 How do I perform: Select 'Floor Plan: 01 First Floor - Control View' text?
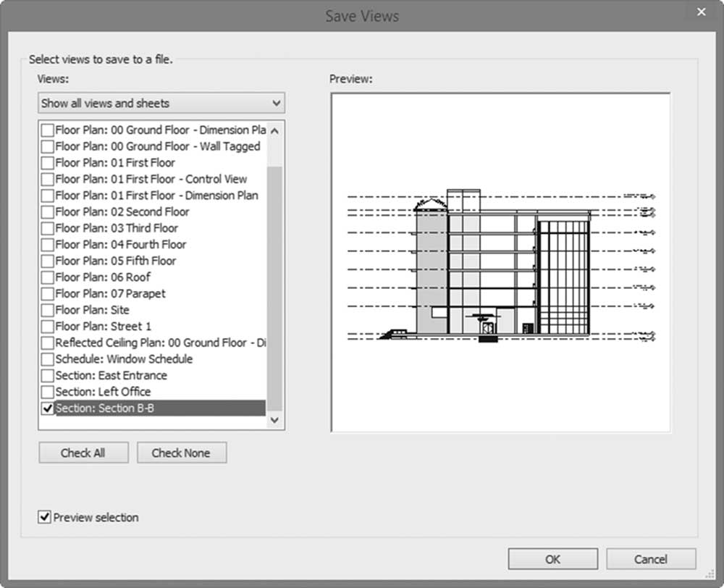pyautogui.click(x=151, y=179)
